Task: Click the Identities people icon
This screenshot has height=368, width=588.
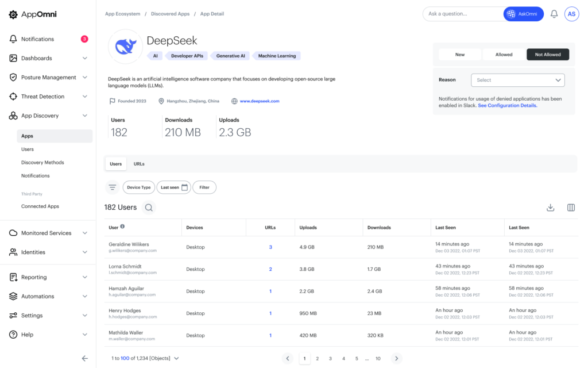Action: pyautogui.click(x=13, y=252)
